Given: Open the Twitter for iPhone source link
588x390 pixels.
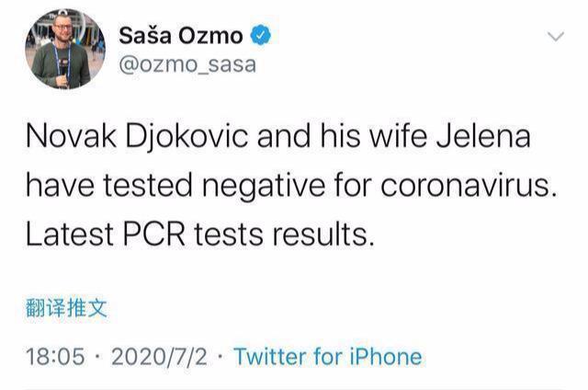Looking at the screenshot, I should (328, 357).
